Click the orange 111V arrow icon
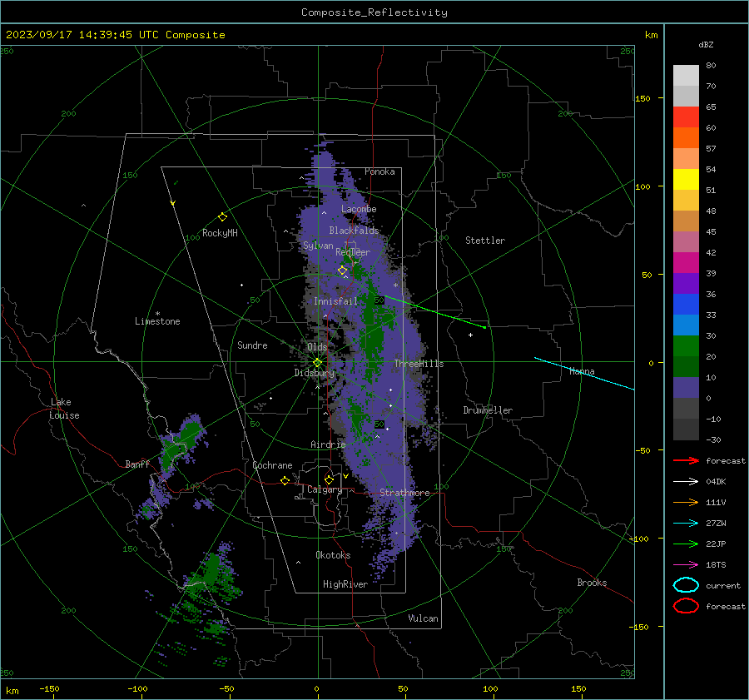Image resolution: width=749 pixels, height=700 pixels. 686,502
